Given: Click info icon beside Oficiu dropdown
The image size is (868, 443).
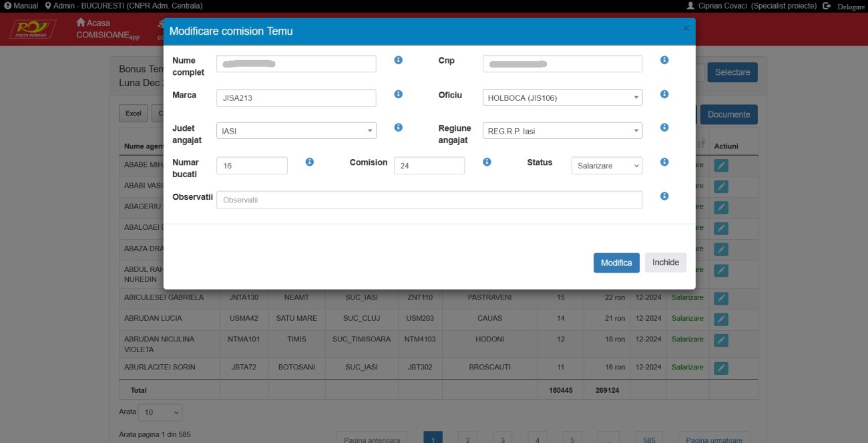Looking at the screenshot, I should (x=664, y=94).
